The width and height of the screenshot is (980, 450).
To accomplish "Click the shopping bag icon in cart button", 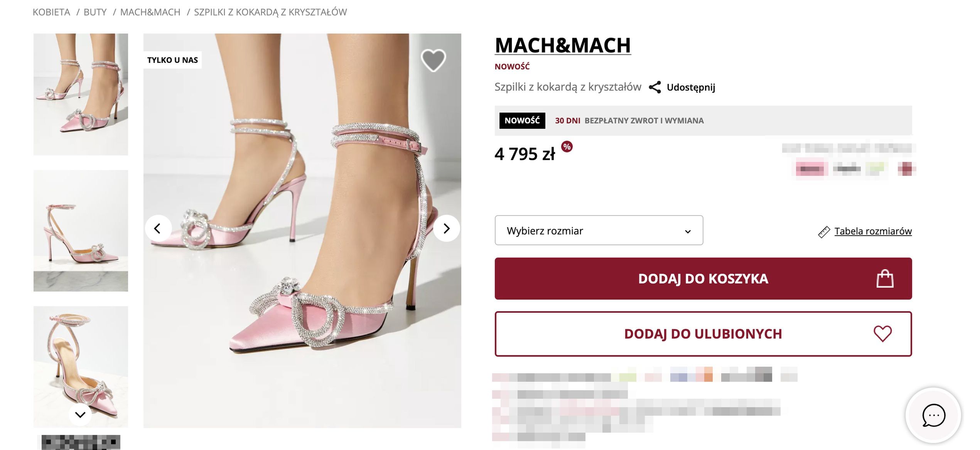I will [884, 279].
